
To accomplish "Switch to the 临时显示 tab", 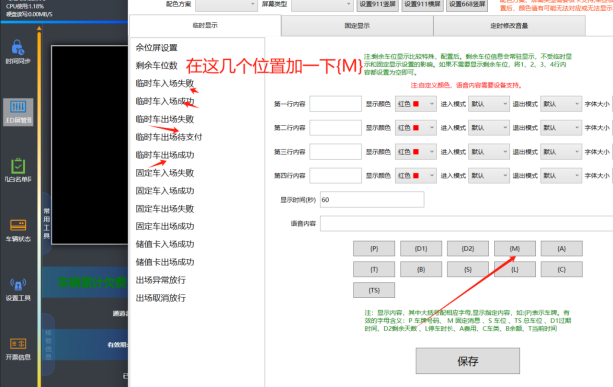I will coord(205,25).
